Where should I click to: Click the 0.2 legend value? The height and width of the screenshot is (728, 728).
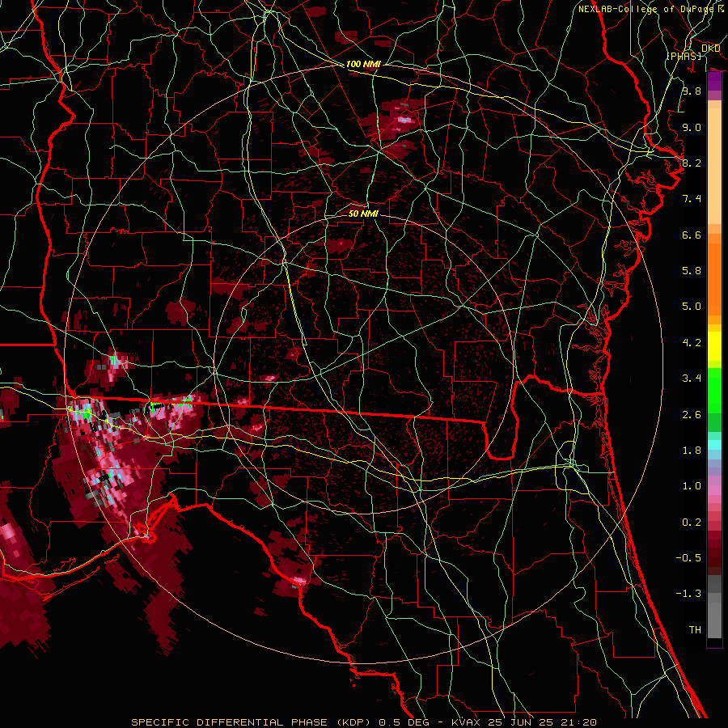click(692, 522)
